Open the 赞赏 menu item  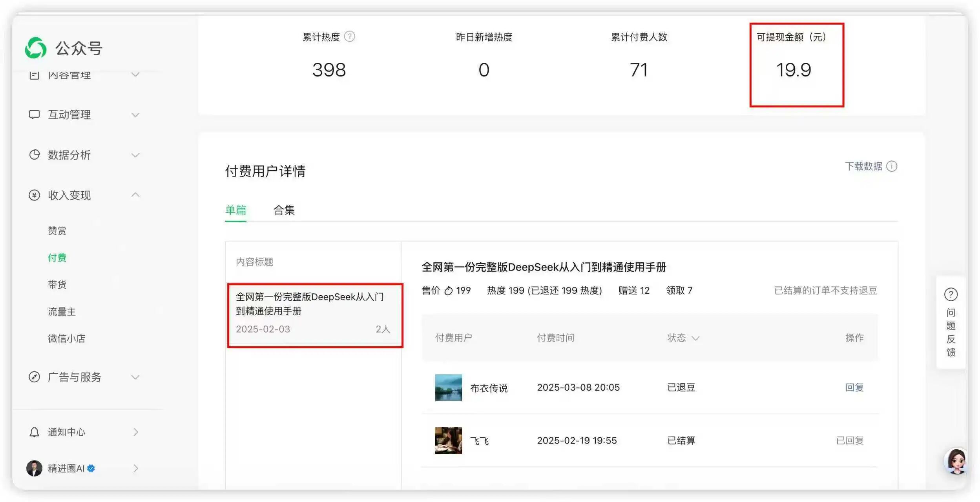(57, 231)
